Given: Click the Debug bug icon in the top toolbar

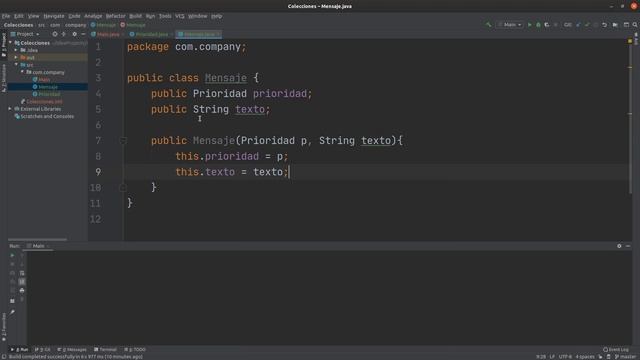Looking at the screenshot, I should pos(538,25).
